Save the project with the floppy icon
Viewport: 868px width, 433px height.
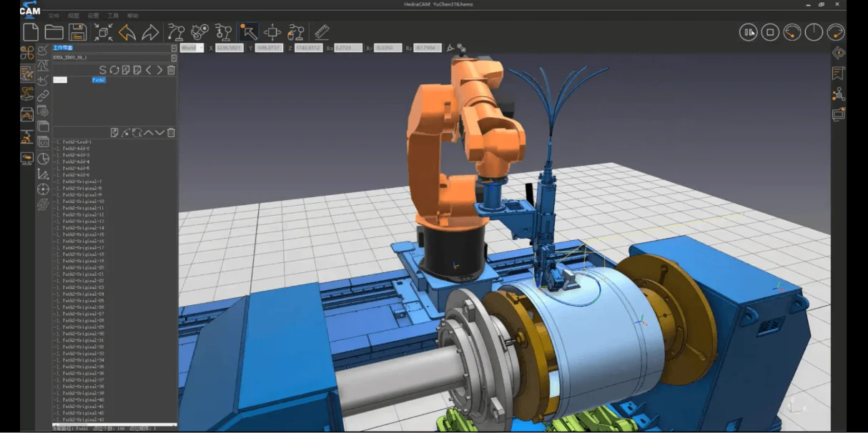(x=78, y=32)
